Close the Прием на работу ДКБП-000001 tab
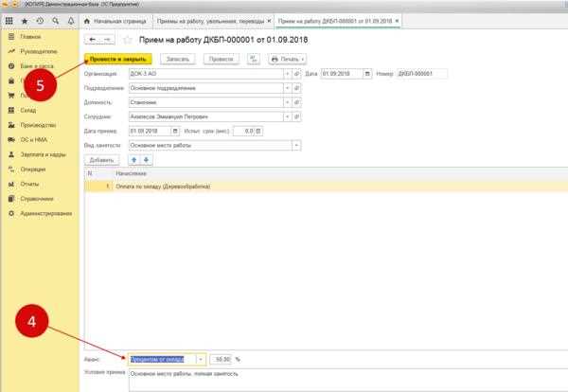 [397, 21]
